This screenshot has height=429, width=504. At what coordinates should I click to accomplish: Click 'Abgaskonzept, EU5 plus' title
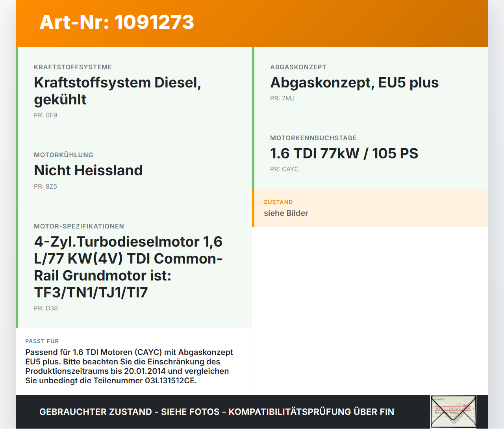[x=354, y=83]
